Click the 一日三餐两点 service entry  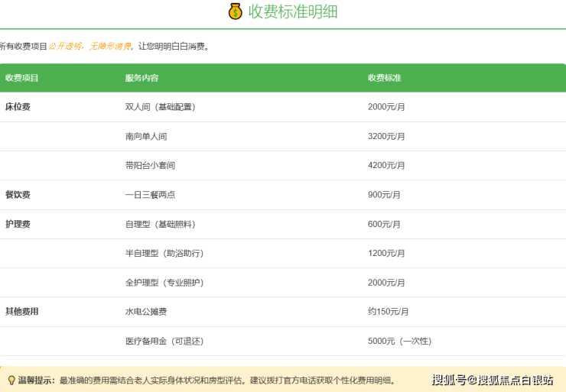(151, 195)
